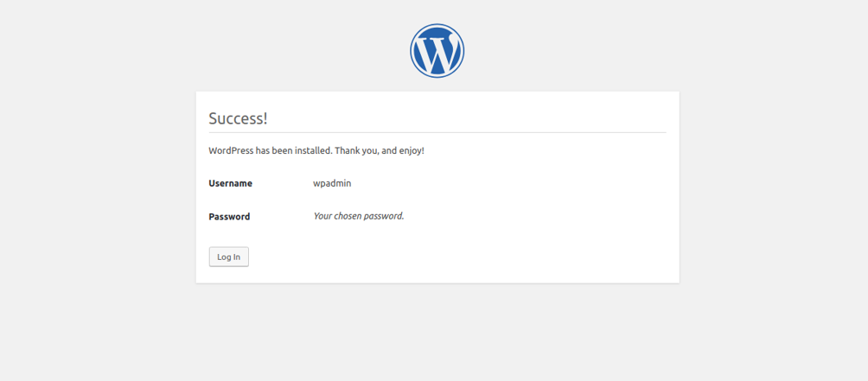The image size is (868, 381).
Task: Click the Password field label
Action: click(x=229, y=216)
